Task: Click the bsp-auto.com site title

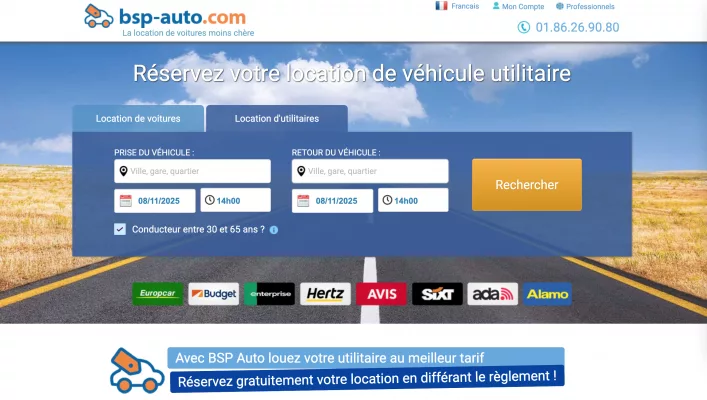Action: pyautogui.click(x=182, y=17)
